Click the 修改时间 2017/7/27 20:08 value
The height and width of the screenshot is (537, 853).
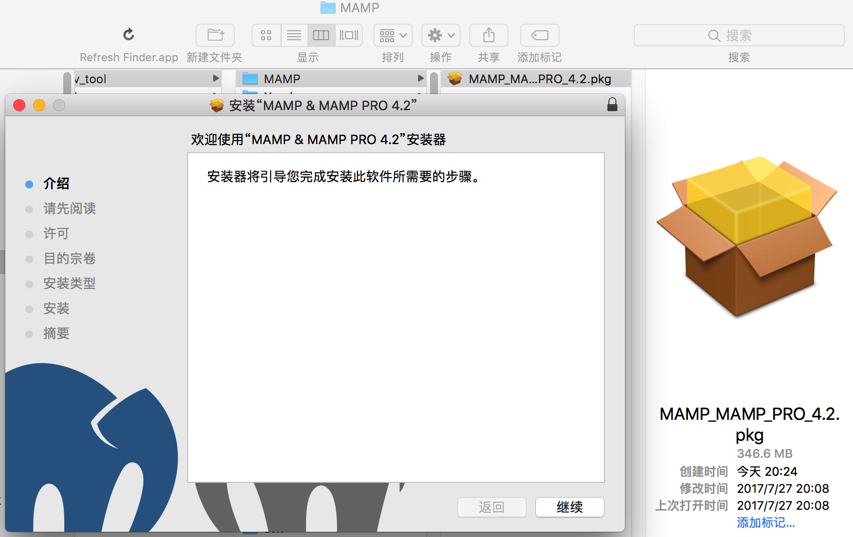coord(783,489)
